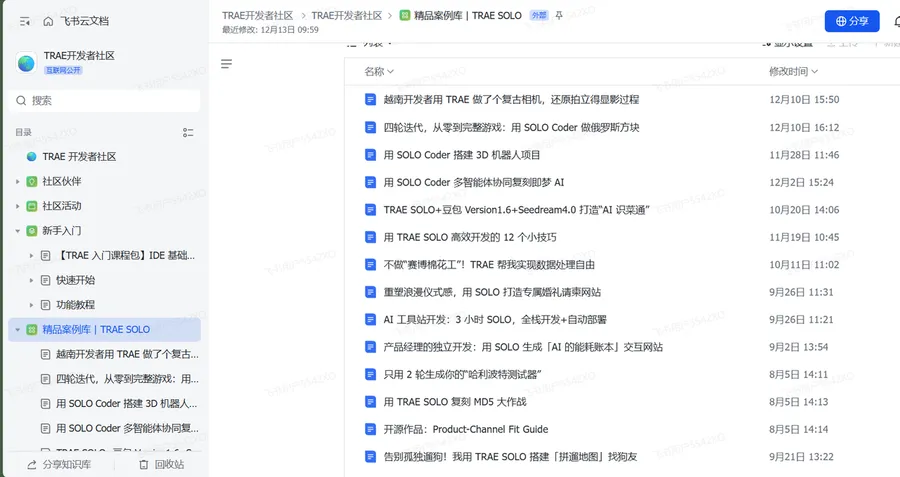Click the doc icon of 哈利波特测试器 row

pyautogui.click(x=371, y=374)
